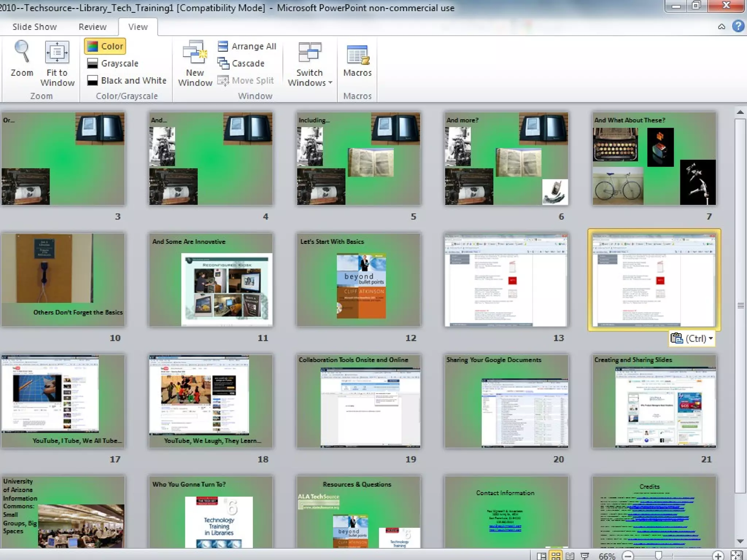
Task: Click the 66% zoom level text
Action: pos(607,556)
